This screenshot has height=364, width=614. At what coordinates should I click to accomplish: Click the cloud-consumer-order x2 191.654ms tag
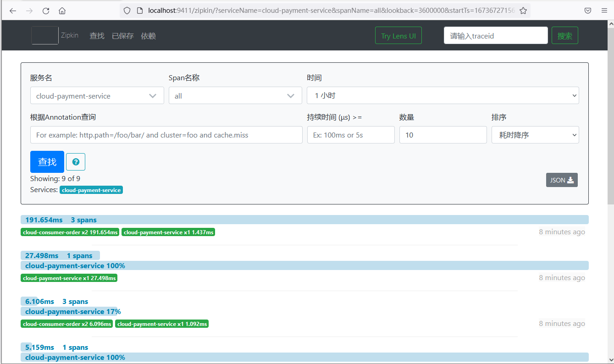pos(70,232)
